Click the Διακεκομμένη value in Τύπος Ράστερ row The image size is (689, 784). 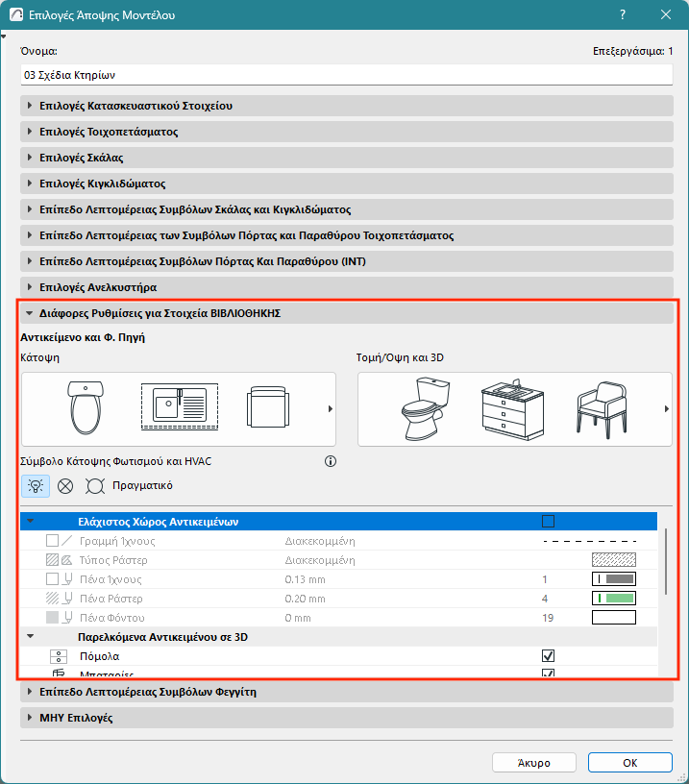pos(320,560)
